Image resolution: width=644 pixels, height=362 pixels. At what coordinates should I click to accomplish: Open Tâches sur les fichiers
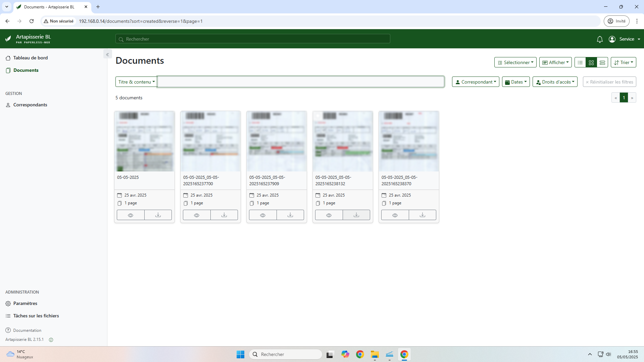point(36,316)
